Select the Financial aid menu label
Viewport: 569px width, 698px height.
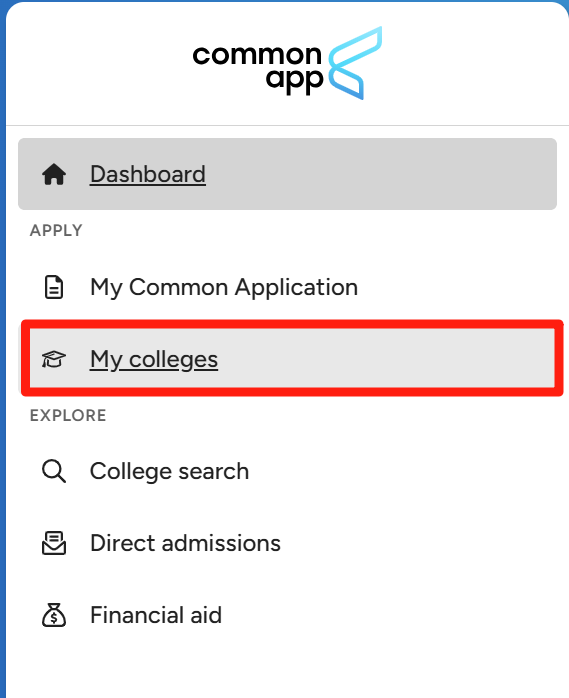point(156,615)
